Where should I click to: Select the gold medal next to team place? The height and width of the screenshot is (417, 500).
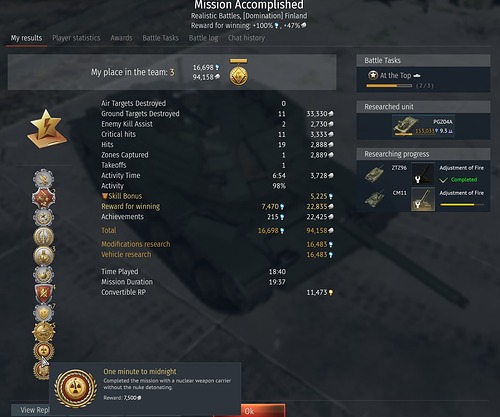tap(239, 72)
